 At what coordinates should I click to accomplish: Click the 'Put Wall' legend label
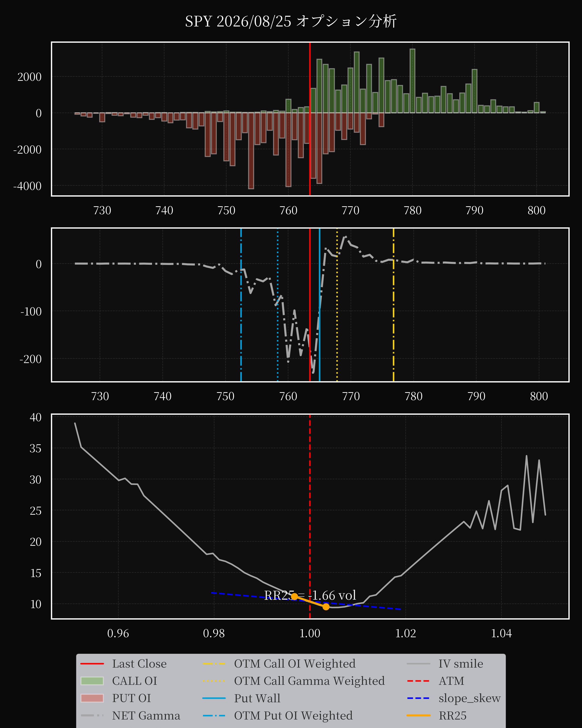click(257, 698)
